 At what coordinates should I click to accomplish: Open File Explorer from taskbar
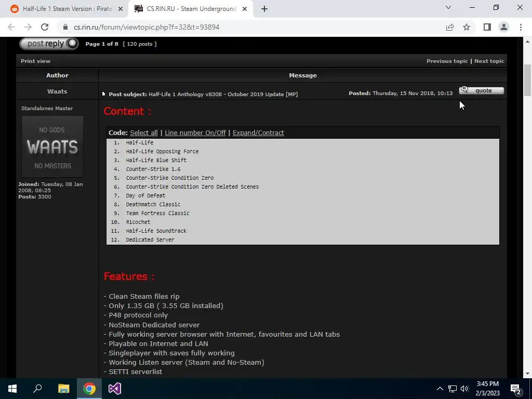coord(63,389)
